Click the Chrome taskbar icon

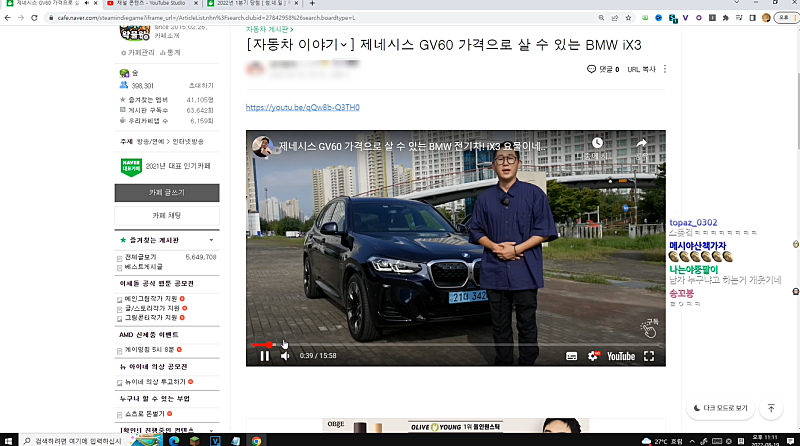(x=256, y=441)
